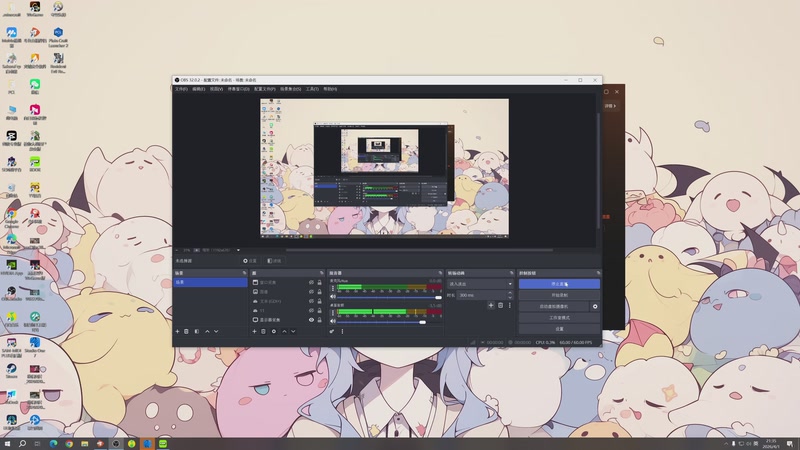Viewport: 800px width, 450px height.
Task: Toggle visibility of the 11 source
Action: pyautogui.click(x=311, y=310)
